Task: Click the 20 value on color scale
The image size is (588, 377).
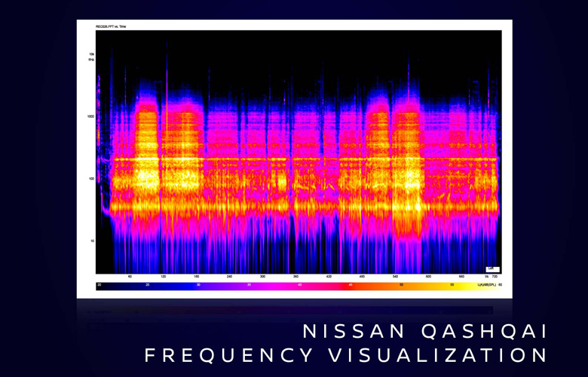Action: [x=99, y=285]
